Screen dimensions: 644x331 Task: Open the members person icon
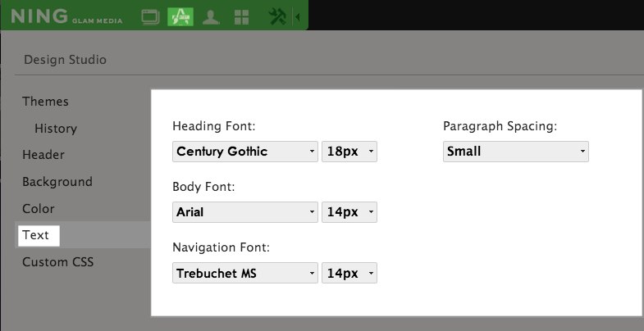point(211,17)
